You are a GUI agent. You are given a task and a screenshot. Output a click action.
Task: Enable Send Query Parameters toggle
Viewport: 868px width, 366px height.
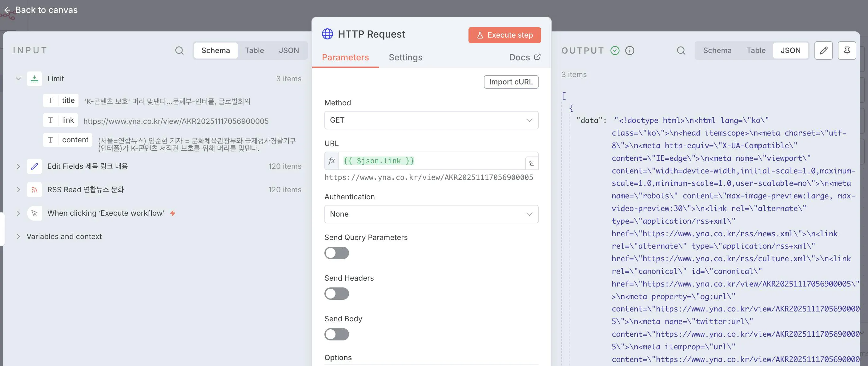(336, 253)
